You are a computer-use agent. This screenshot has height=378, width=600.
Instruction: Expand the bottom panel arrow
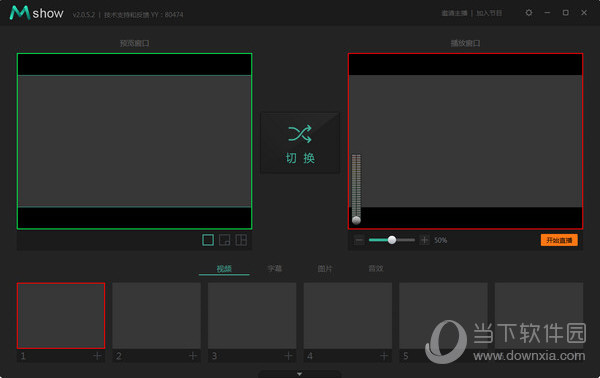[x=300, y=374]
